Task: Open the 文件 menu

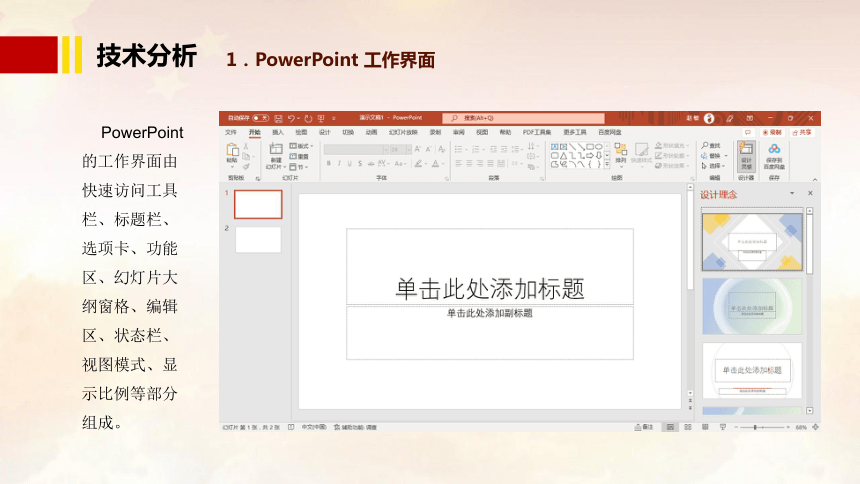Action: (231, 132)
